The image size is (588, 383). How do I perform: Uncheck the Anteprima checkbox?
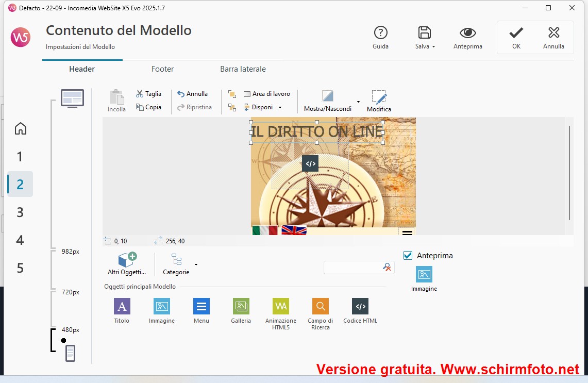point(408,256)
